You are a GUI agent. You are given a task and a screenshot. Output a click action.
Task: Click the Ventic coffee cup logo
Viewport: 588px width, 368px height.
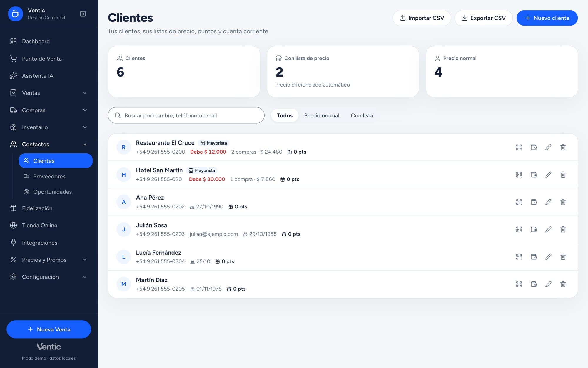(x=15, y=14)
